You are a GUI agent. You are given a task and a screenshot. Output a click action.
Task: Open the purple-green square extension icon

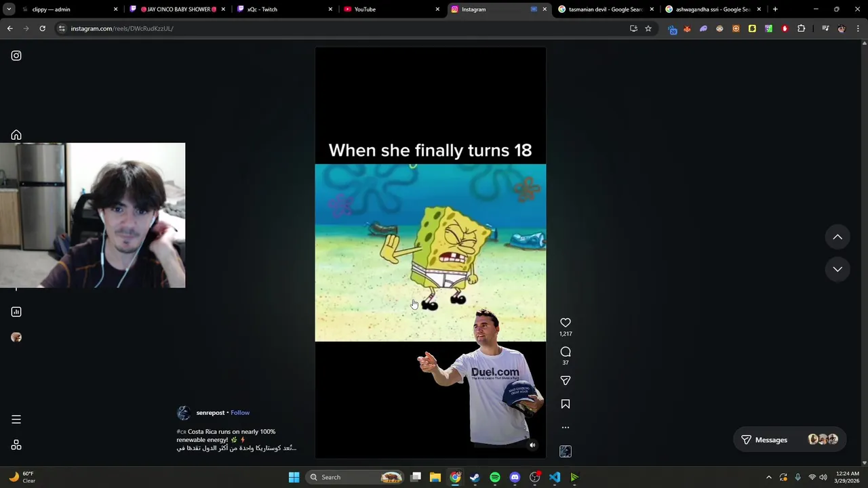768,28
